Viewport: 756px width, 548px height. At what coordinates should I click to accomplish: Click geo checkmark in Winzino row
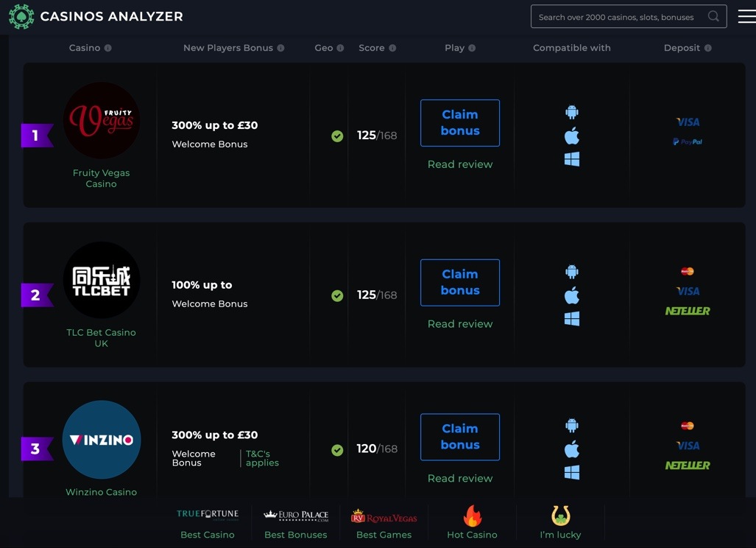(x=337, y=450)
